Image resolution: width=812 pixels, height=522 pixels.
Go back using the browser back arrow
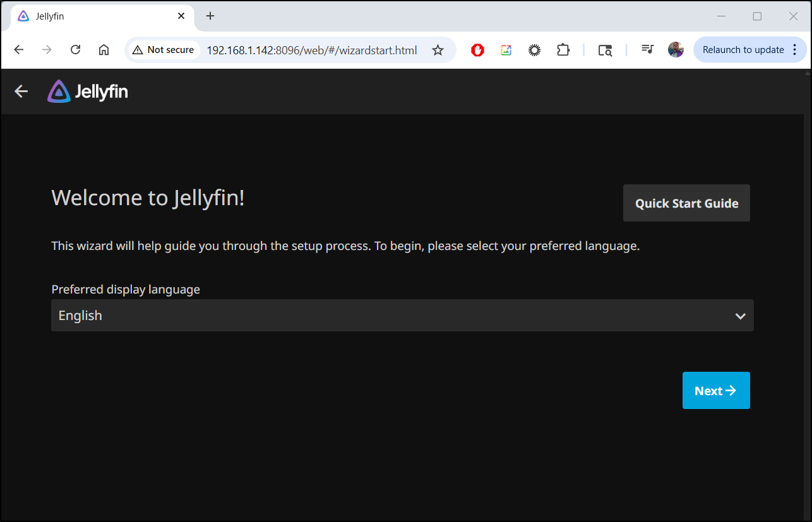(x=18, y=50)
